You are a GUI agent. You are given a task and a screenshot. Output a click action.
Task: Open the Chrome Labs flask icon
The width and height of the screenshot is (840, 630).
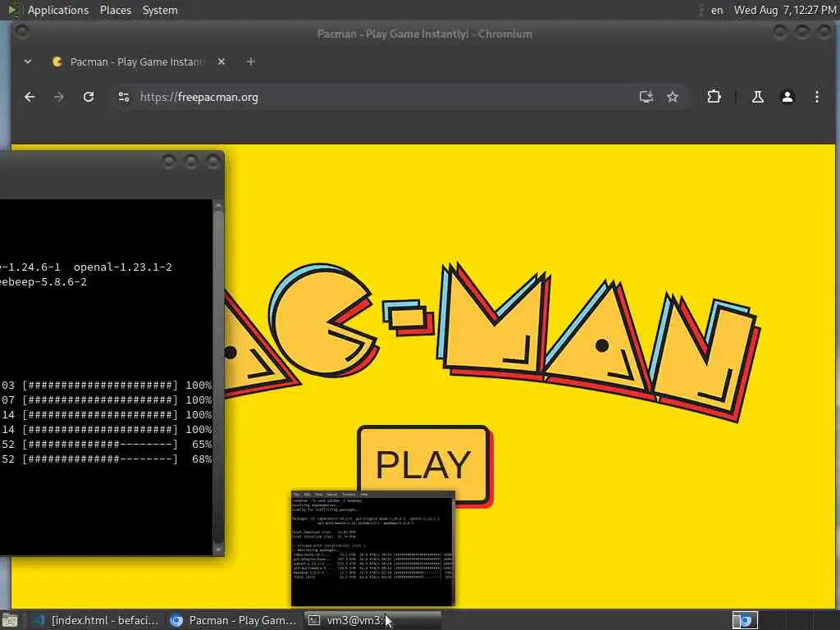757,97
